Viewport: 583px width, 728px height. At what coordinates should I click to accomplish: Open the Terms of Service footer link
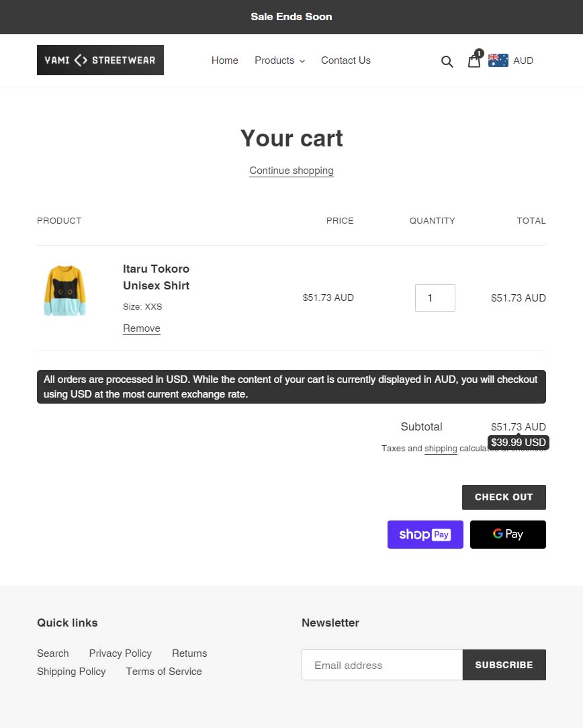click(x=164, y=672)
